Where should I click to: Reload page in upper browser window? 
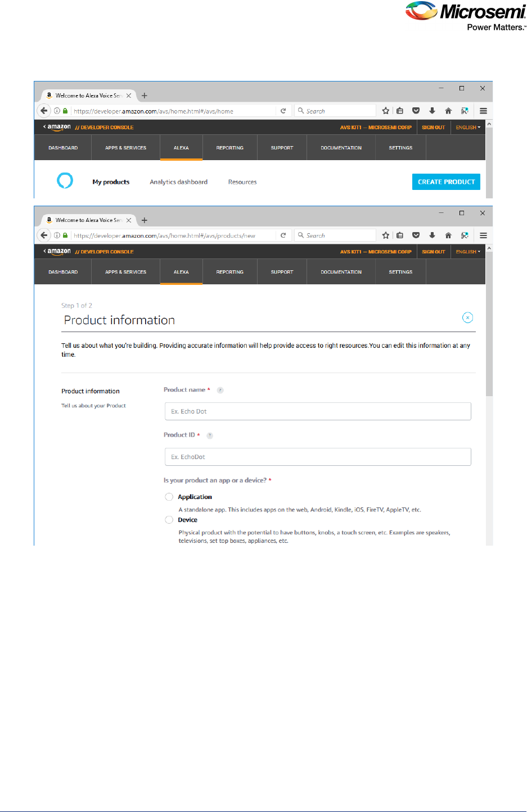[x=283, y=111]
